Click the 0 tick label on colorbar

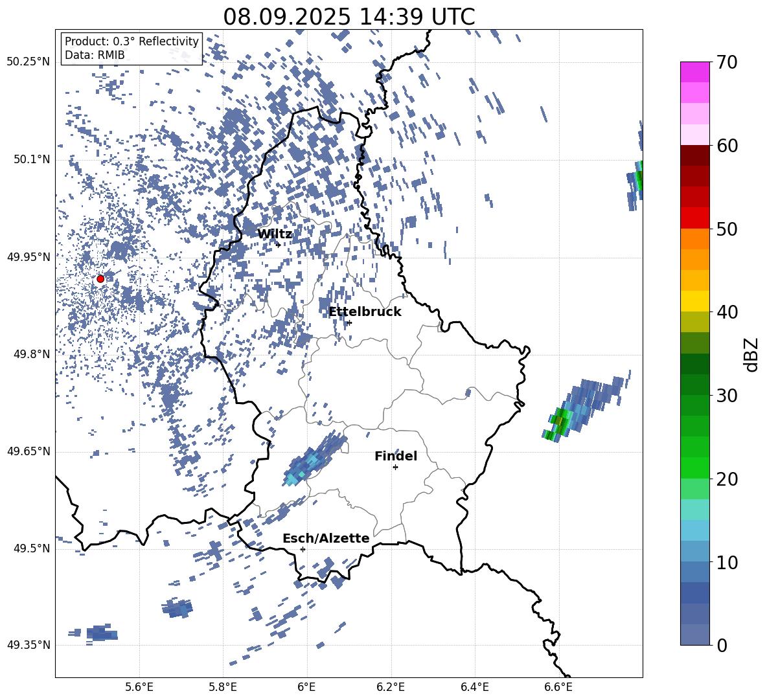pyautogui.click(x=722, y=645)
